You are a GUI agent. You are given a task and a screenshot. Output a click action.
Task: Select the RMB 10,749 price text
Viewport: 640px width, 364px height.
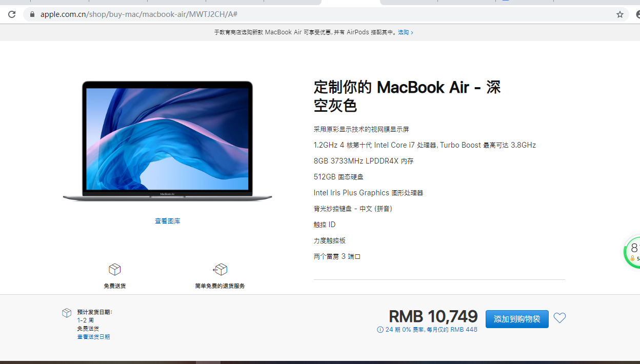433,316
